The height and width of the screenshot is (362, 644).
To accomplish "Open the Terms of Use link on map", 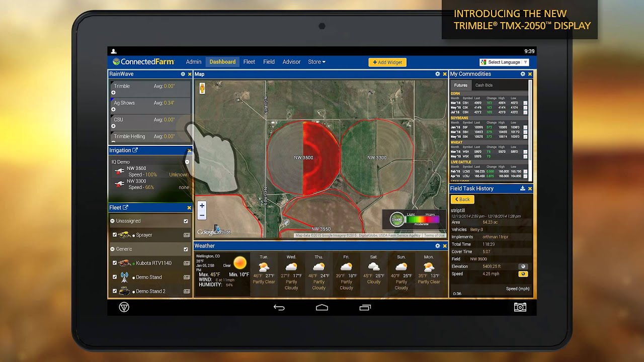I will [x=434, y=235].
